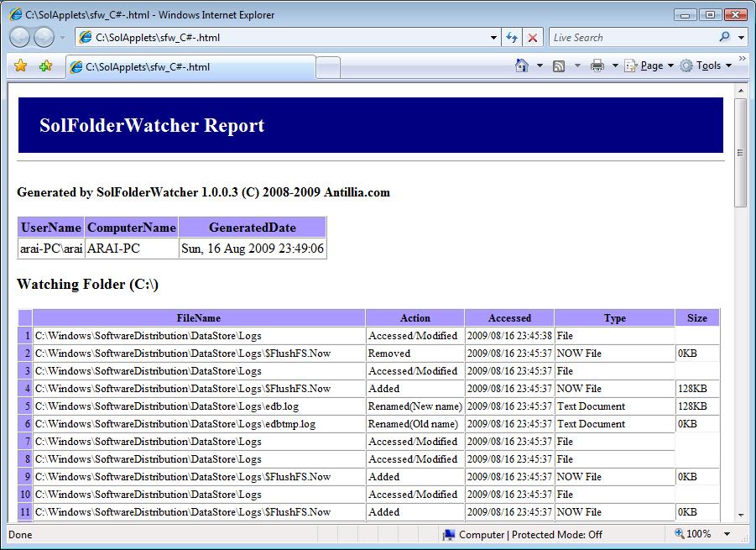The width and height of the screenshot is (756, 550).
Task: Click into the Live Search box
Action: click(633, 38)
